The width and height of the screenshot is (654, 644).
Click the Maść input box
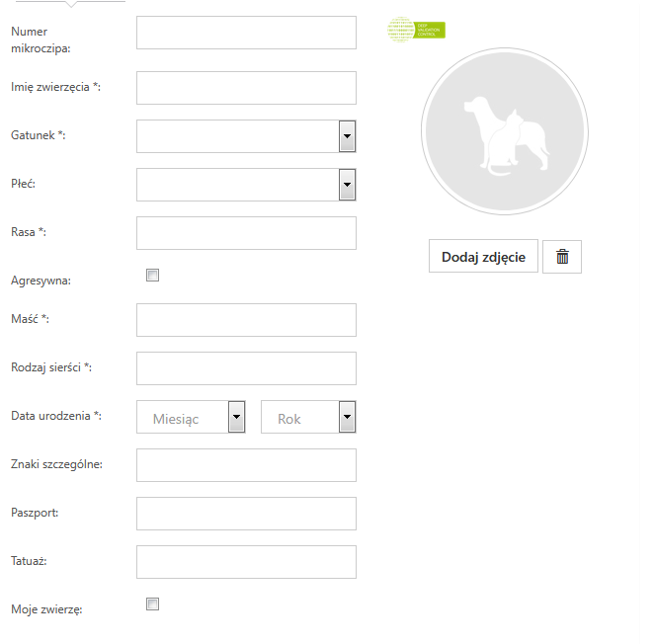(246, 320)
